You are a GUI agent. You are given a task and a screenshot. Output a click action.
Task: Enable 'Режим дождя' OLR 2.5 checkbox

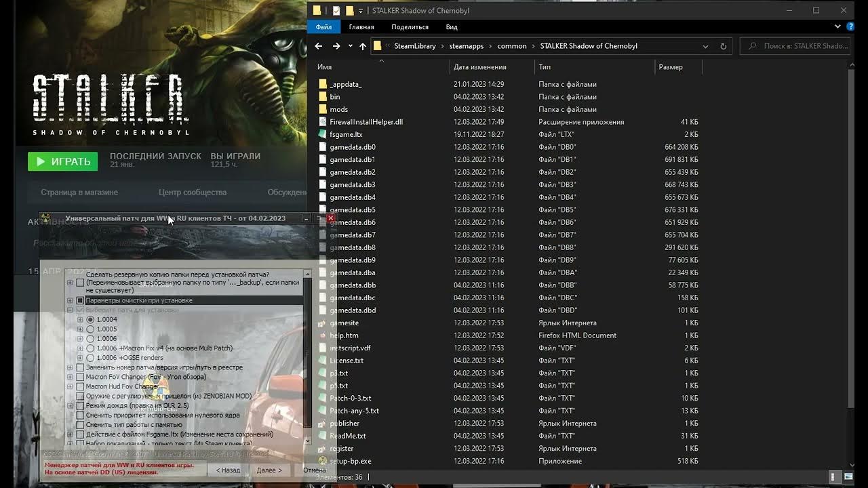pyautogui.click(x=81, y=405)
